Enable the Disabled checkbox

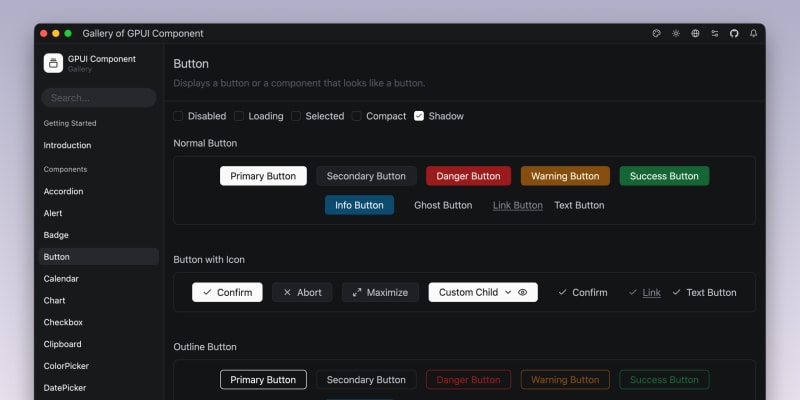(x=178, y=116)
